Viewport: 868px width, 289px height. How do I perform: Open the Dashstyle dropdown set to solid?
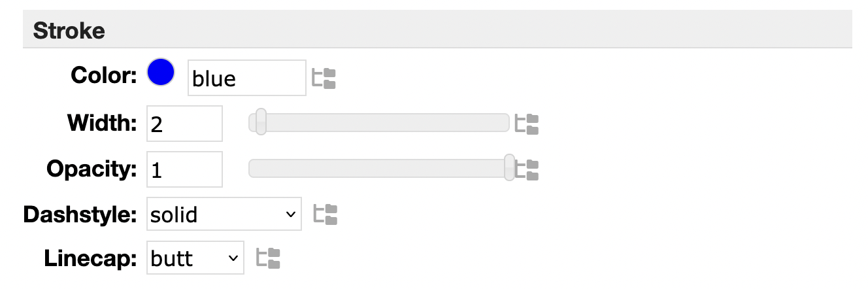tap(224, 214)
